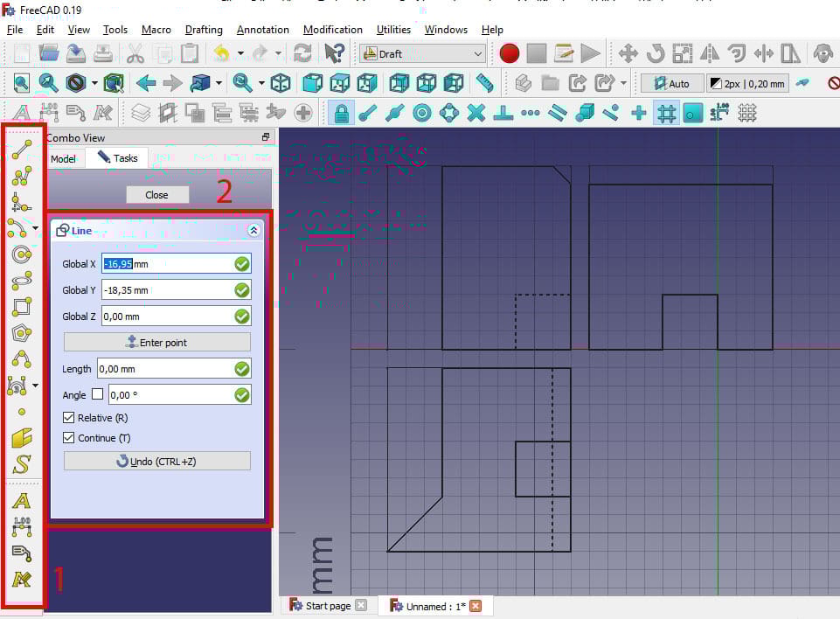The height and width of the screenshot is (619, 840).
Task: Click the Mirror tool icon
Action: tap(710, 53)
